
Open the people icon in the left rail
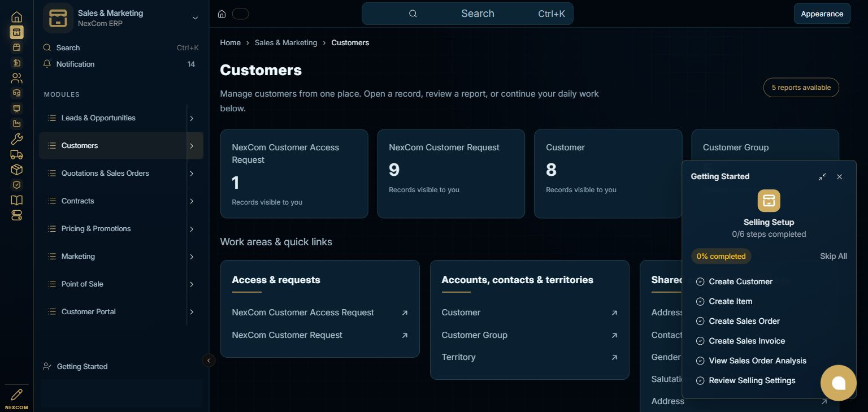pos(17,78)
